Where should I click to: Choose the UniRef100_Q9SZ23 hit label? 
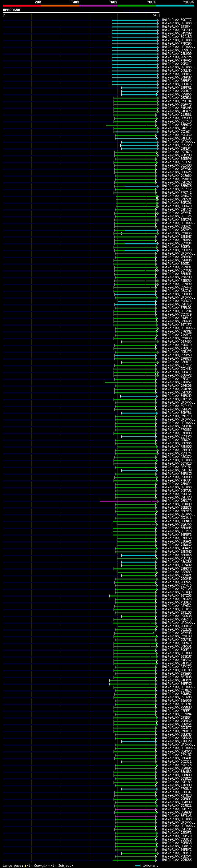point(177,145)
